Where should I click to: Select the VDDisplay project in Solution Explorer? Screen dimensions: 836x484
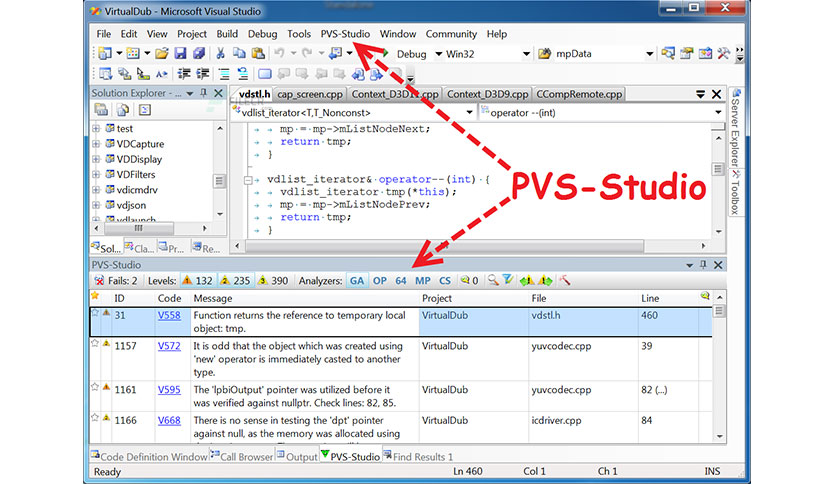[139, 159]
